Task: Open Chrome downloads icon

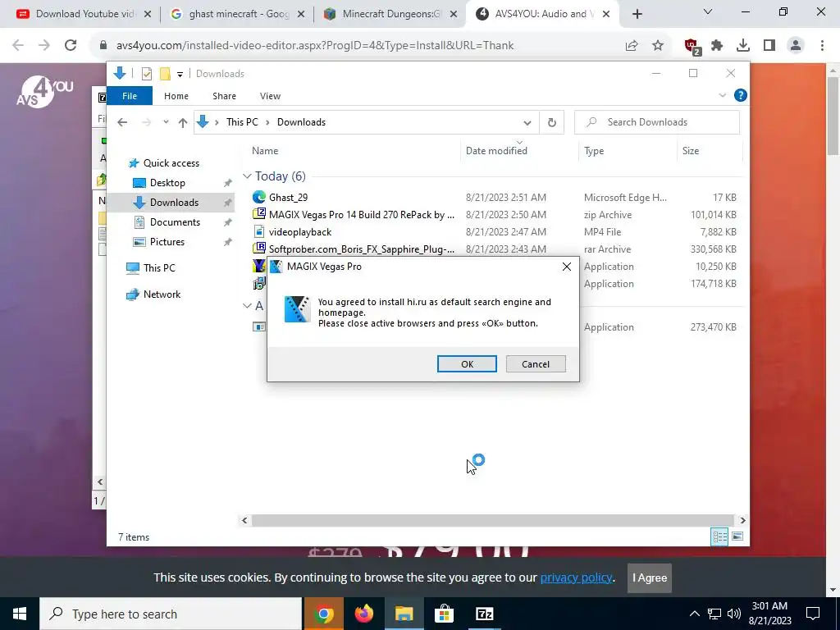Action: pyautogui.click(x=743, y=46)
